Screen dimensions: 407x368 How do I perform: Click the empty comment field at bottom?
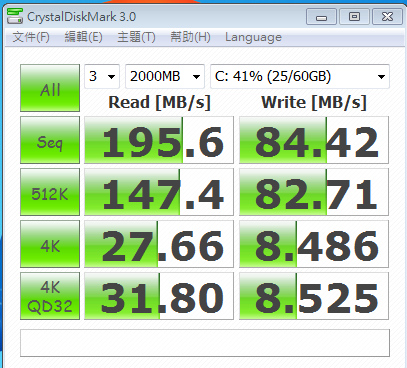205,343
